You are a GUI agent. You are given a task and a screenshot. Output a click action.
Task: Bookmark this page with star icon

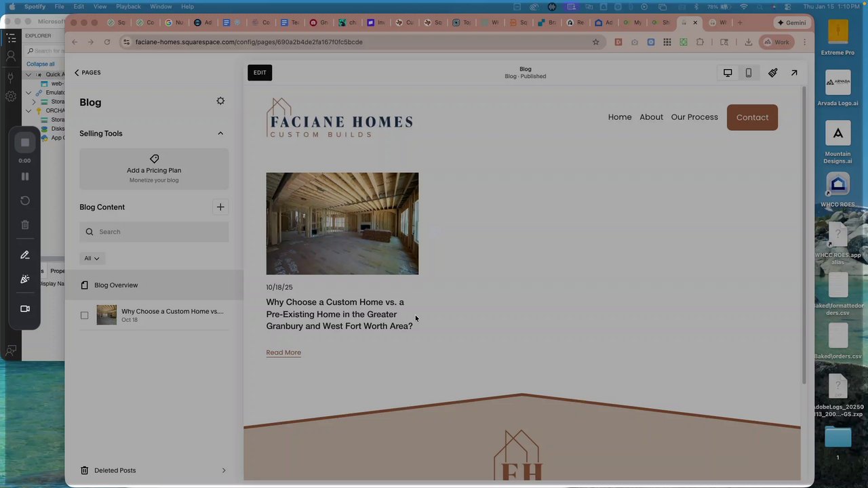(596, 42)
